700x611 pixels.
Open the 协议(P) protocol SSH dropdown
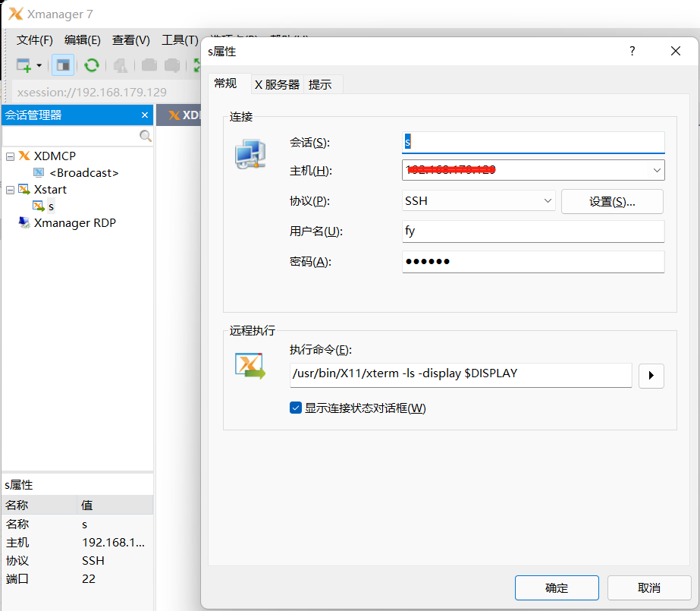tap(478, 201)
